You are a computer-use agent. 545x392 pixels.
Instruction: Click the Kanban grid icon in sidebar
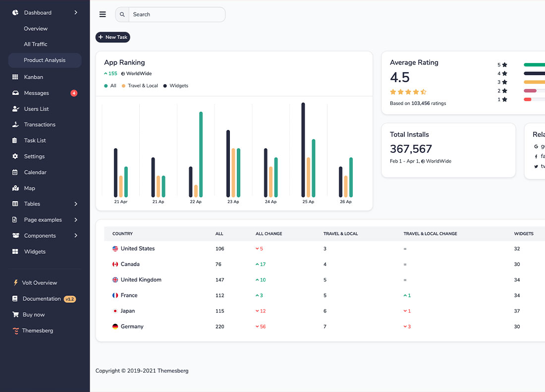15,77
